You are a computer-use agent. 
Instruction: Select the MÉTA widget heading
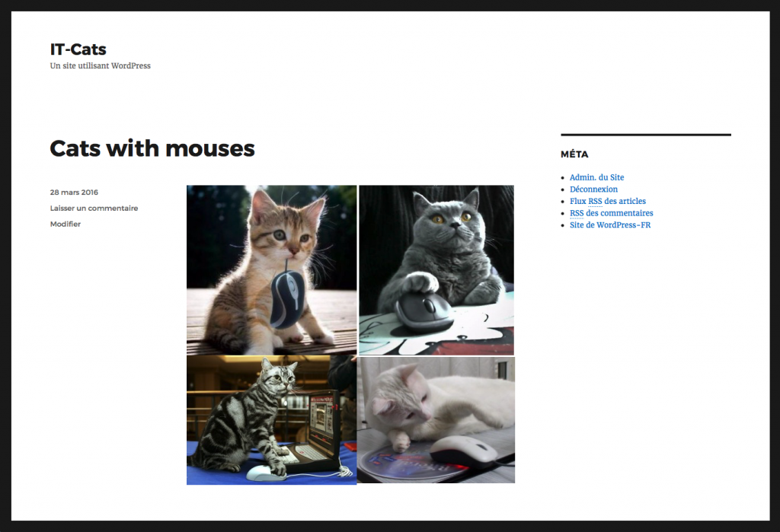(574, 155)
